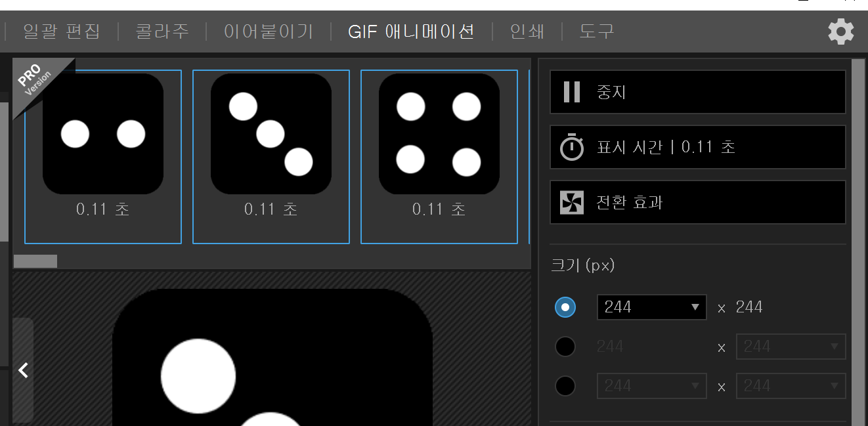This screenshot has height=426, width=868.
Task: Click the 0.11 초 label under the two-dot frame
Action: click(x=103, y=209)
